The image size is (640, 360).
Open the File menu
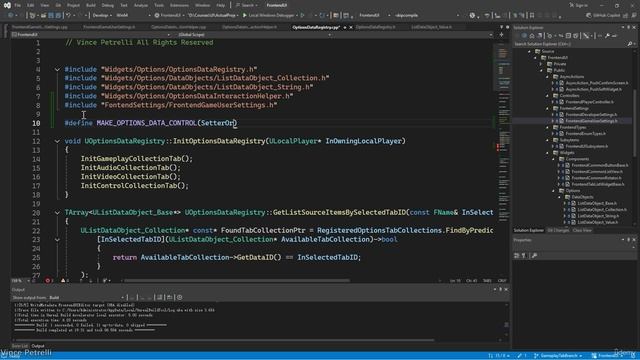pyautogui.click(x=18, y=5)
